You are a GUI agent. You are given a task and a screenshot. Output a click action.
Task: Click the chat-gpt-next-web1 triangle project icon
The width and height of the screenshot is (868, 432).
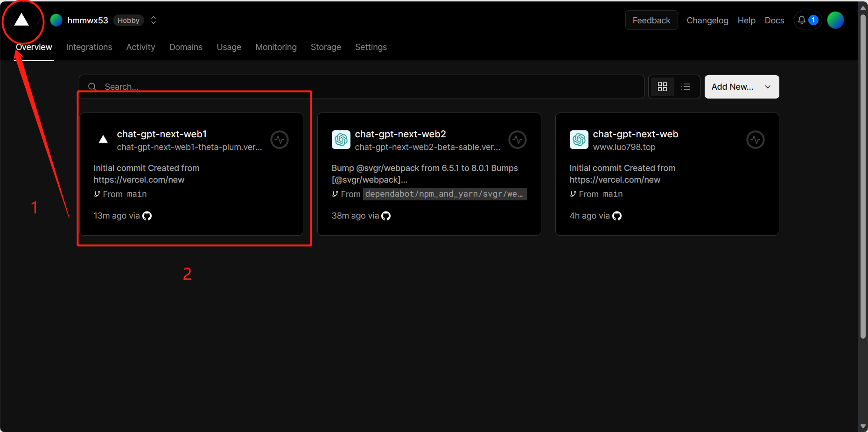pos(103,139)
